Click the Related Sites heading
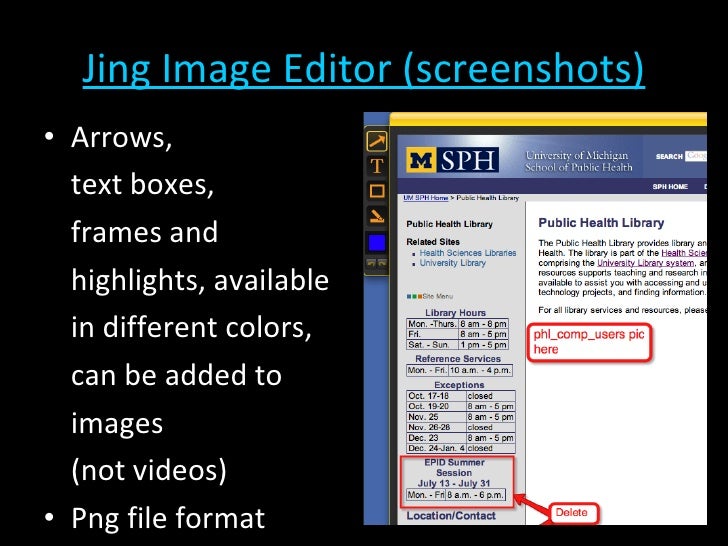This screenshot has height=546, width=728. click(x=433, y=242)
